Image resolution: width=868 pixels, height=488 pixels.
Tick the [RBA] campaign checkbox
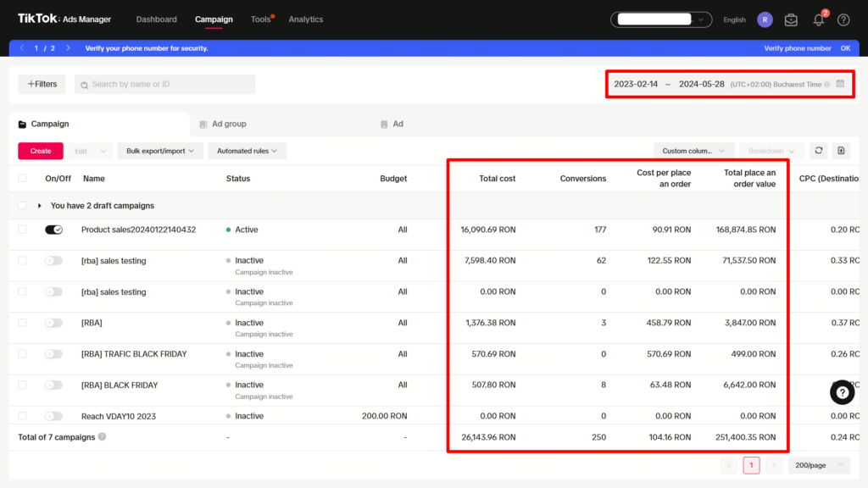point(22,323)
